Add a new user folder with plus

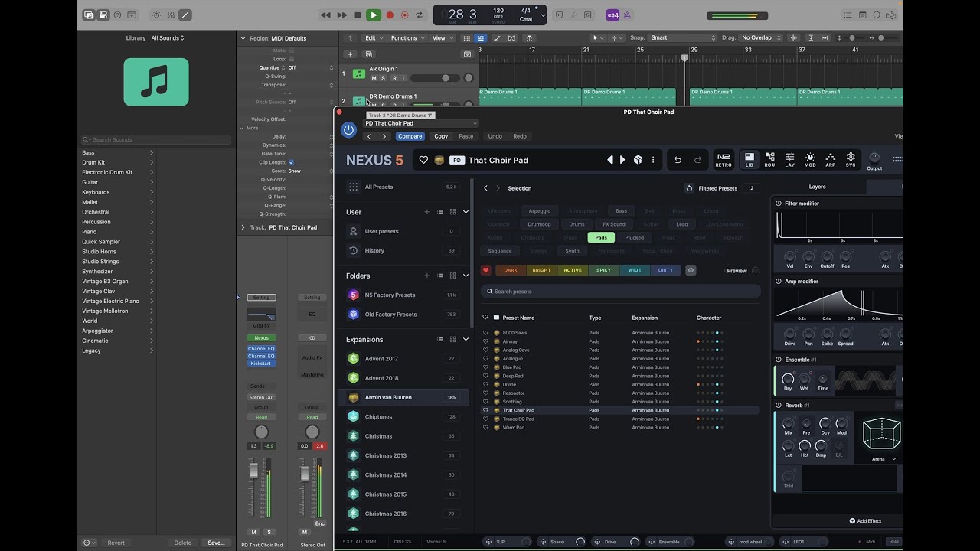pos(427,212)
